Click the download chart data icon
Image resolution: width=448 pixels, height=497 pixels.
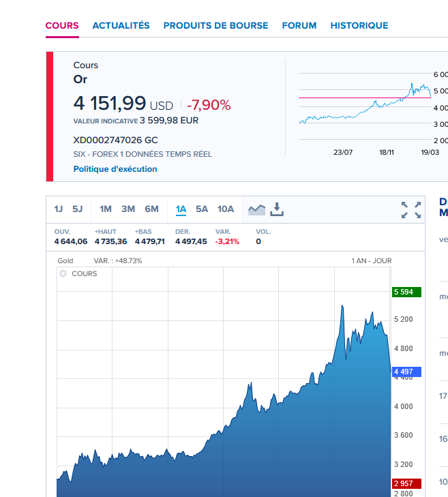point(276,209)
